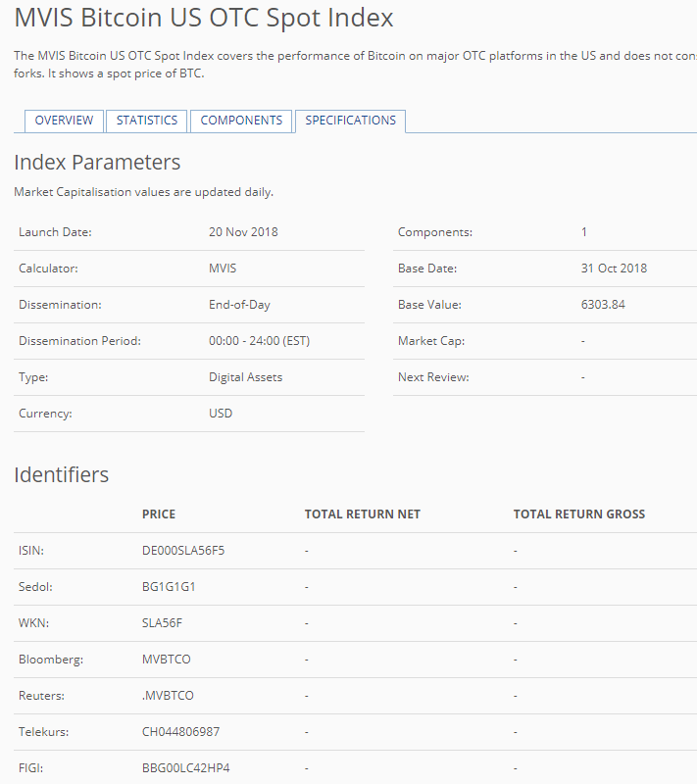
Task: Click the Currency value USD
Action: pyautogui.click(x=221, y=414)
